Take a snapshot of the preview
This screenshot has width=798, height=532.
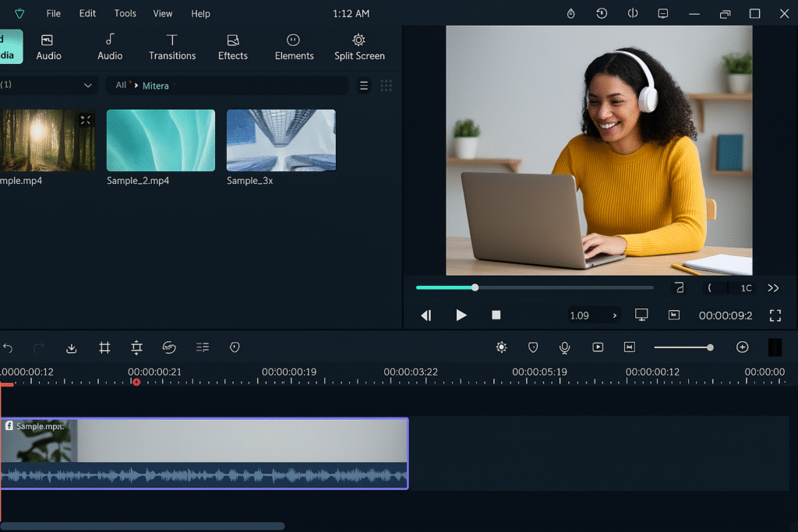point(674,315)
